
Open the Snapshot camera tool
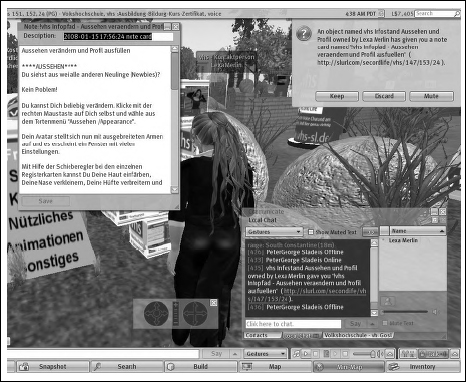click(x=52, y=367)
